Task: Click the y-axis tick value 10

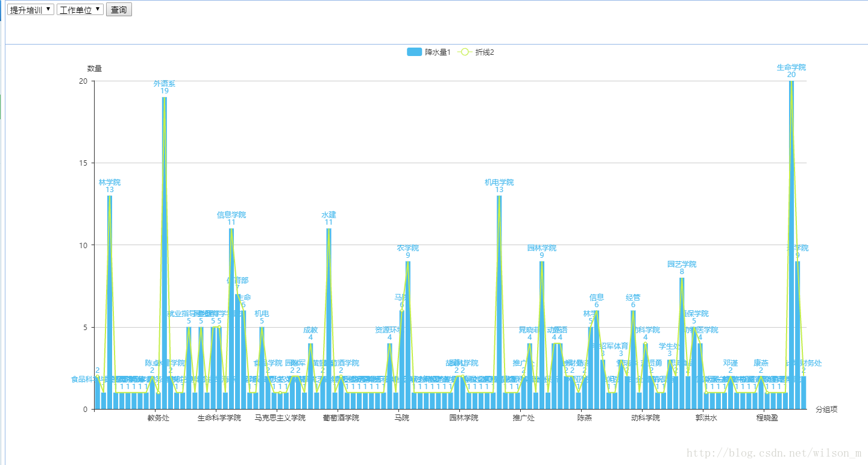Action: (84, 245)
